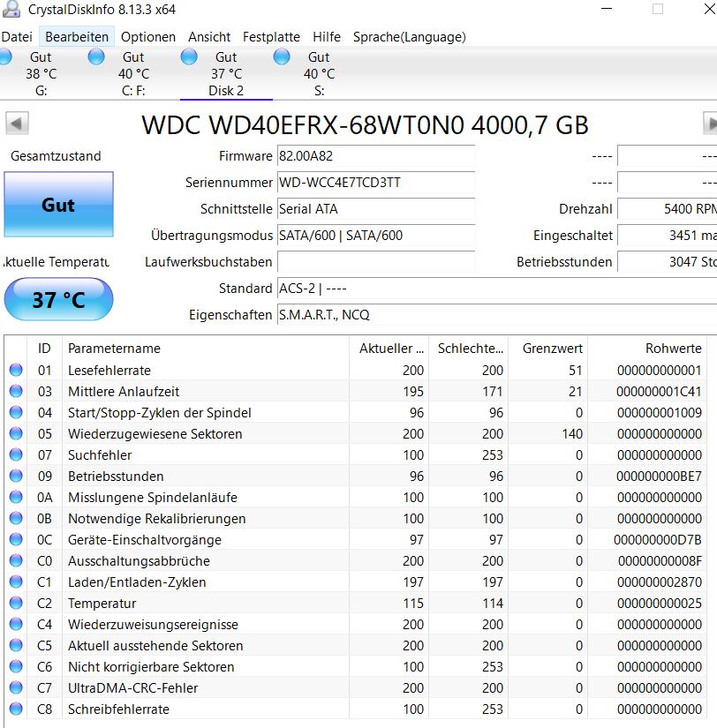This screenshot has height=728, width=717.
Task: Click status orb for ID 09 Betriebsstunden row
Action: [x=16, y=476]
